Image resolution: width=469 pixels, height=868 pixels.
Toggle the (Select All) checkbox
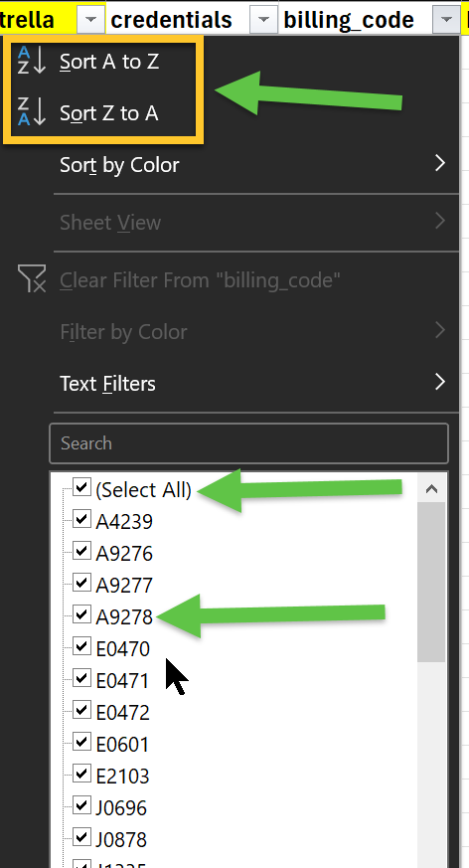point(81,488)
